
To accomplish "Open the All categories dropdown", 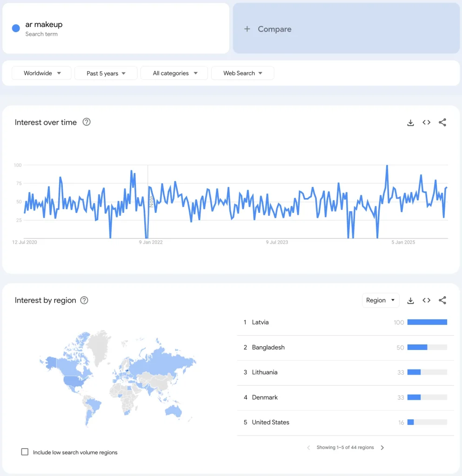I will point(174,73).
